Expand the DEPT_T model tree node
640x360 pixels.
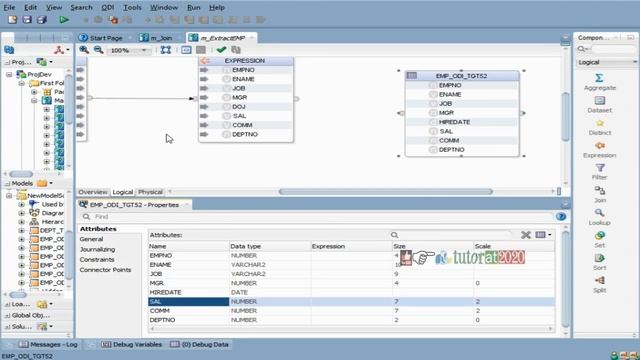click(x=22, y=231)
